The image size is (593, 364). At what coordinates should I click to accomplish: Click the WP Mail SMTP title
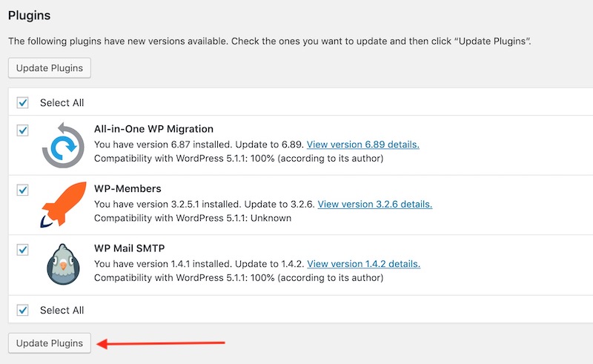tap(129, 248)
